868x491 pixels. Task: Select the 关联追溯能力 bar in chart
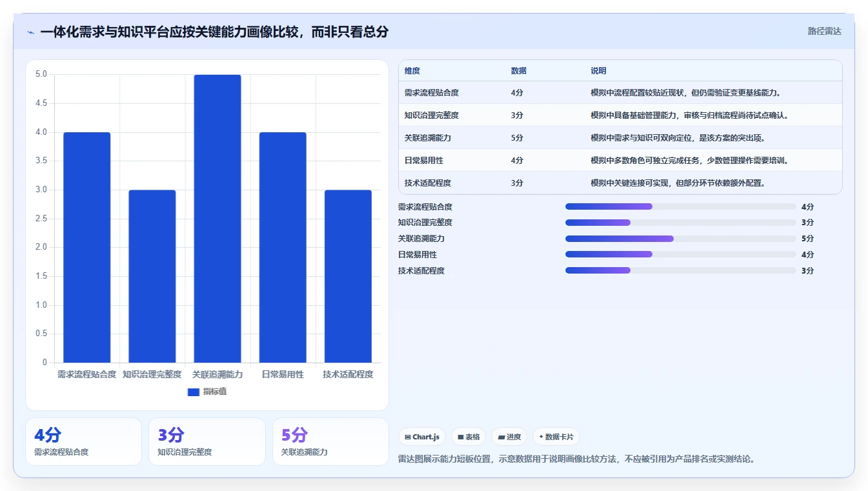(217, 219)
